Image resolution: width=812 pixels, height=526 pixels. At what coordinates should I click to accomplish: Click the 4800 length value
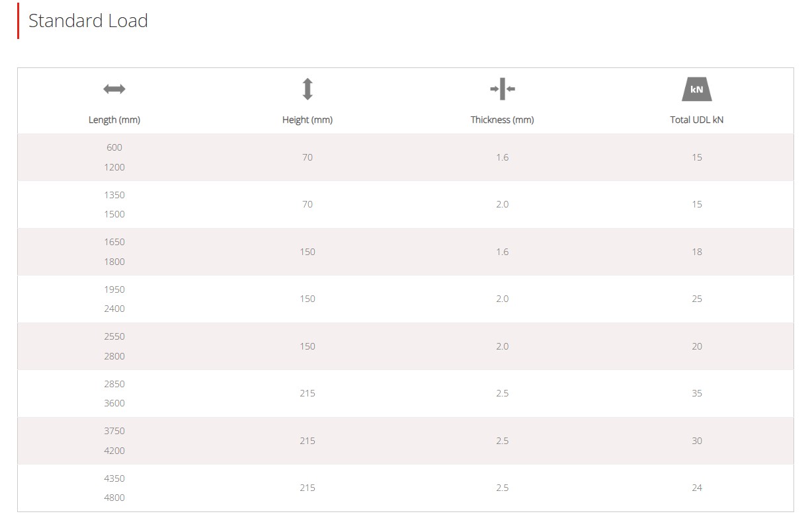(114, 498)
